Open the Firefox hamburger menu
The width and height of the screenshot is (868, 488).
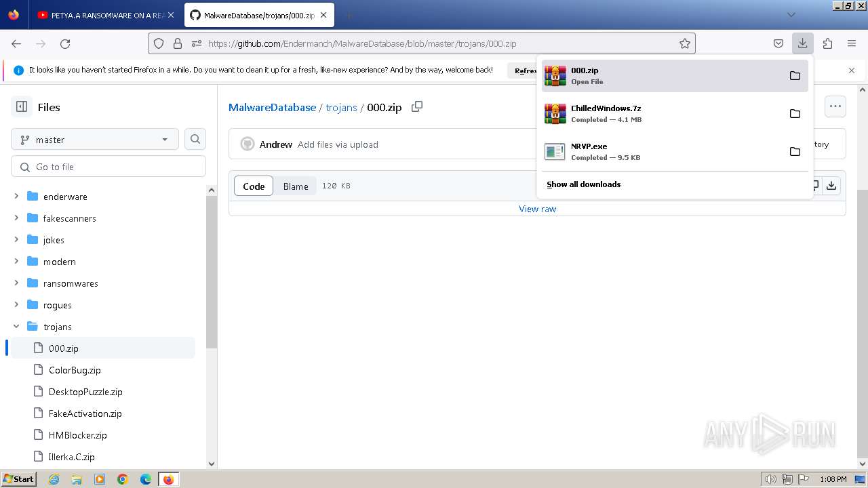852,43
